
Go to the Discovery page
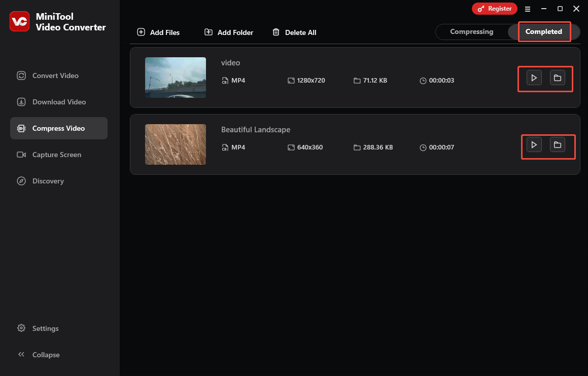pos(58,181)
